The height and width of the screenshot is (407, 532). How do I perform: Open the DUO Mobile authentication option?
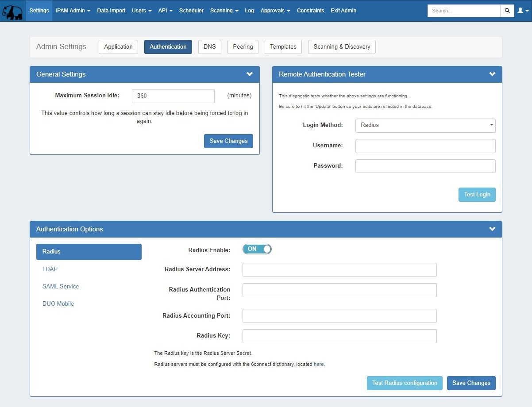tap(58, 304)
